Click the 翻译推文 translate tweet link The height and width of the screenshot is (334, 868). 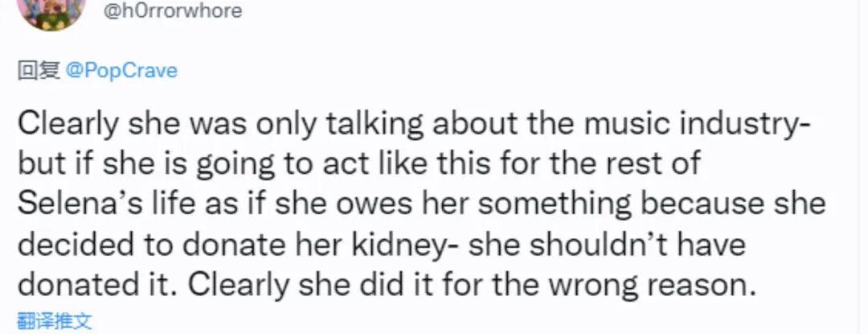coord(55,321)
